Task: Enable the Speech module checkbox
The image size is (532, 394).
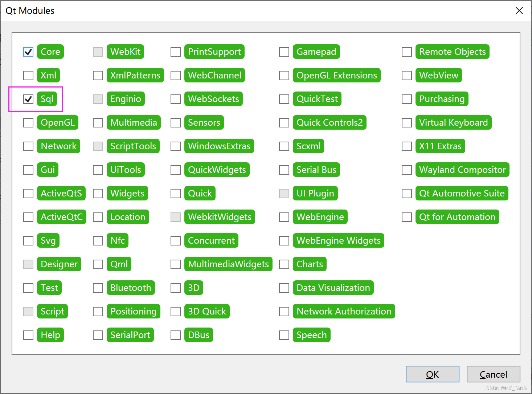Action: pos(284,335)
